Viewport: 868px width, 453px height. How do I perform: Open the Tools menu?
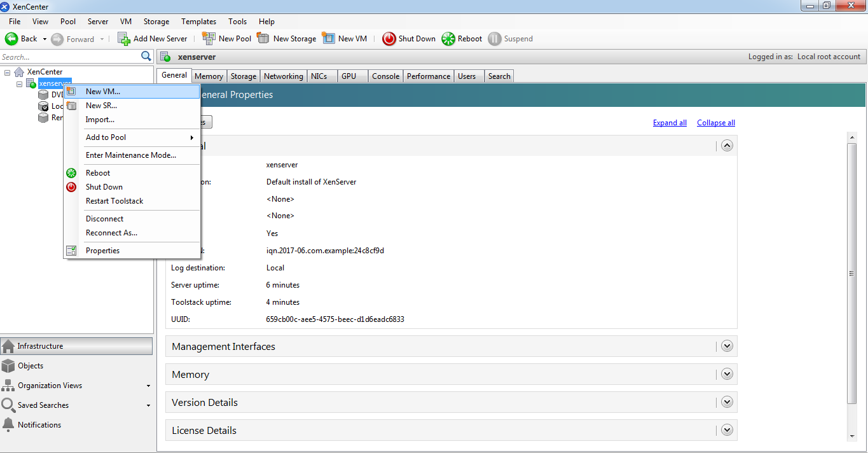(x=238, y=22)
